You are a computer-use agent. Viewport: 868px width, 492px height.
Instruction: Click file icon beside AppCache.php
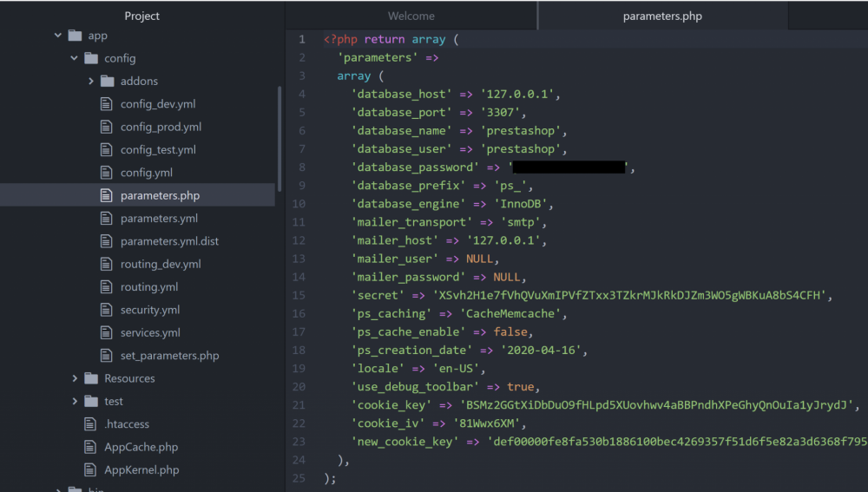click(90, 447)
